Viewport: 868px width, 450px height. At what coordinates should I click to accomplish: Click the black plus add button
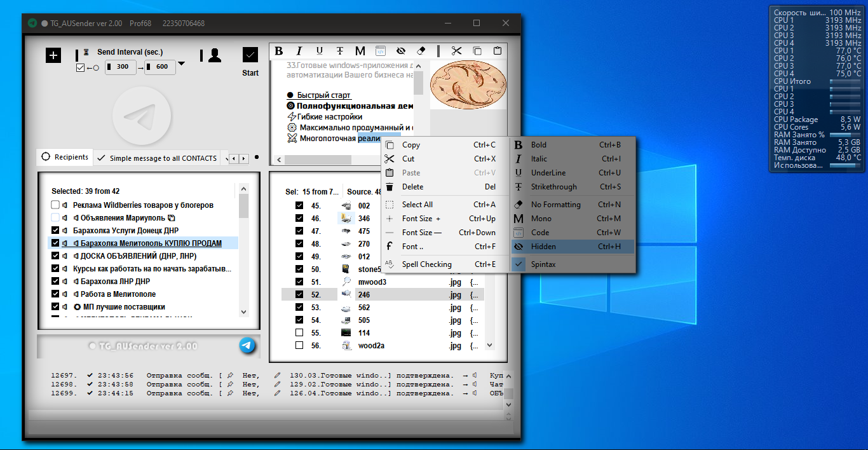pos(53,55)
